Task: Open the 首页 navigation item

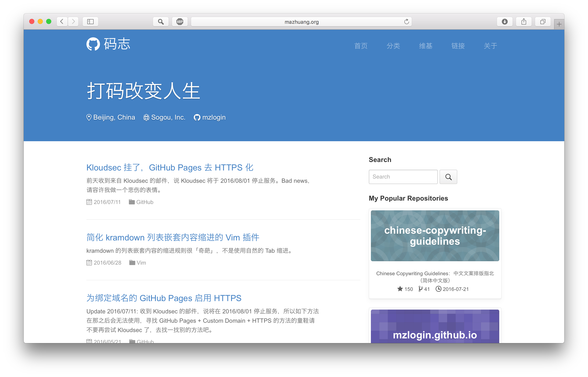Action: coord(361,46)
